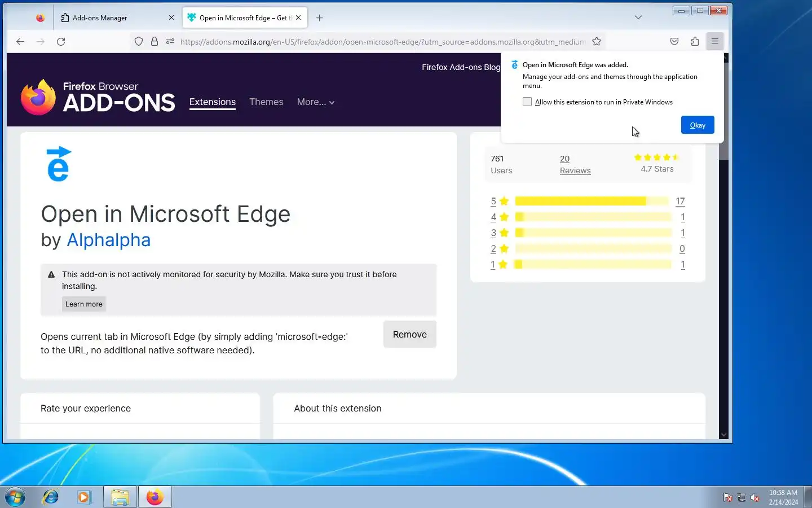
Task: Go back with the browser back arrow
Action: [x=20, y=41]
